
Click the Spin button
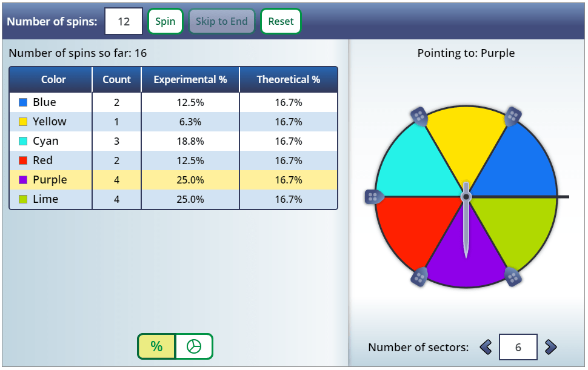click(x=165, y=21)
